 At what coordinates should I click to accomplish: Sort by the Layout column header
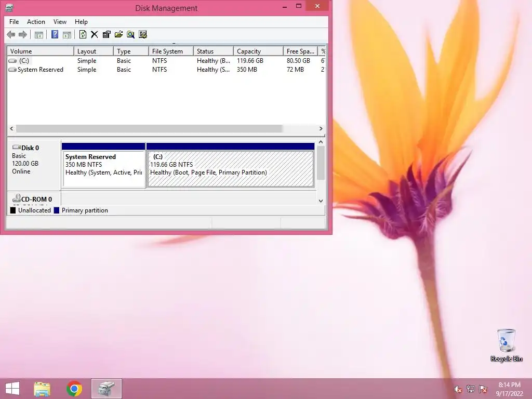94,51
